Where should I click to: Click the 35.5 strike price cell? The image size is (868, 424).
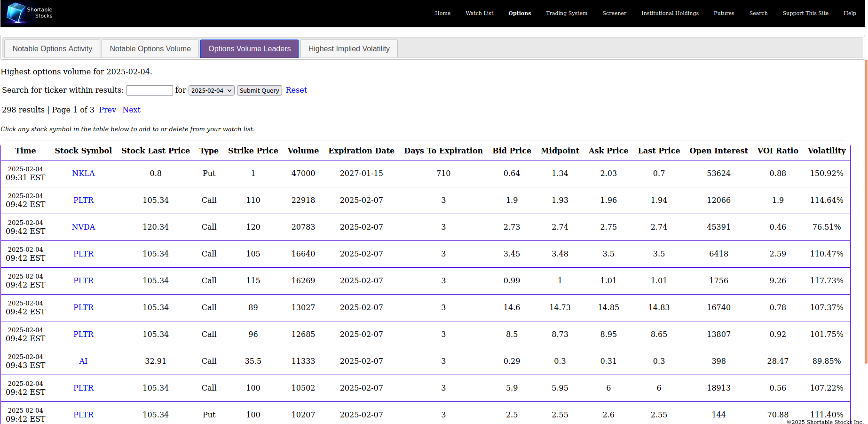click(x=253, y=361)
